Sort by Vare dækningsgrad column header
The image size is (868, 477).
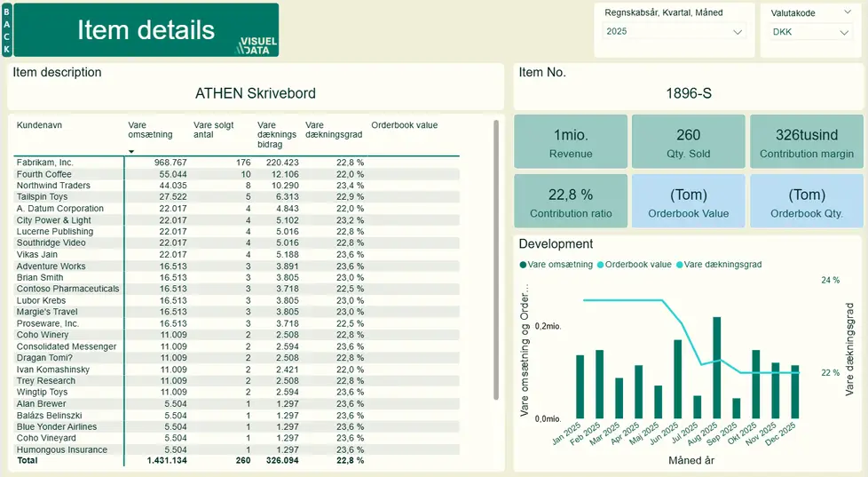pos(334,130)
